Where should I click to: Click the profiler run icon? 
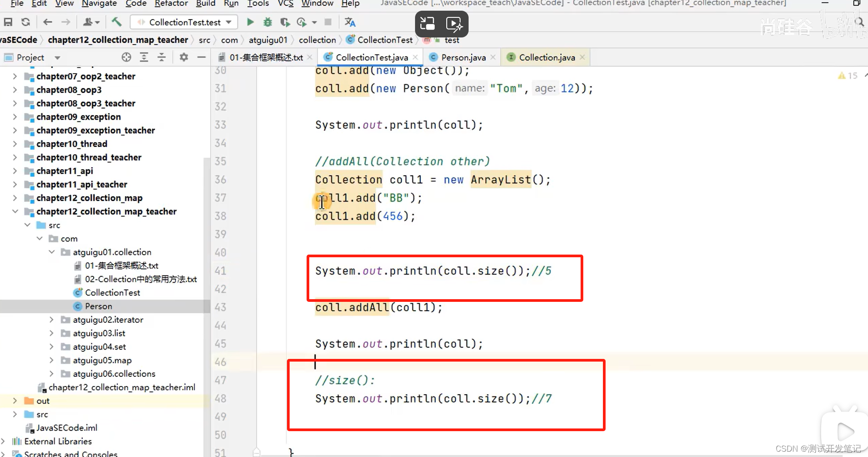pyautogui.click(x=302, y=22)
